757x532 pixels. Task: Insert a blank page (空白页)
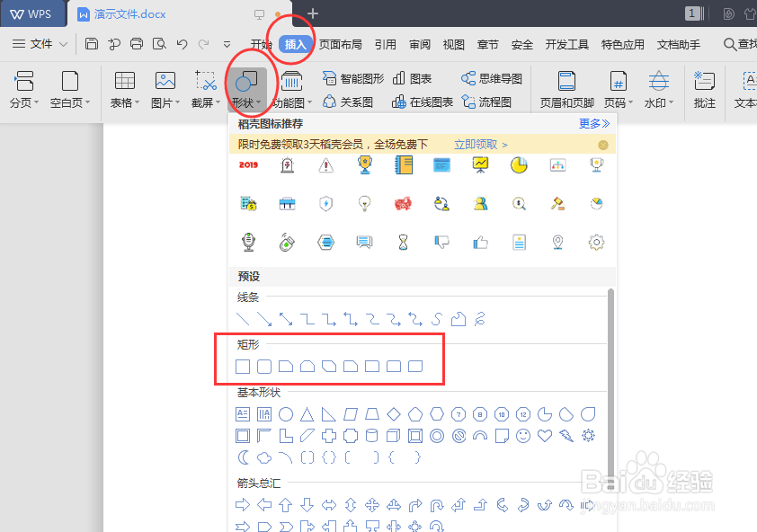pos(69,89)
